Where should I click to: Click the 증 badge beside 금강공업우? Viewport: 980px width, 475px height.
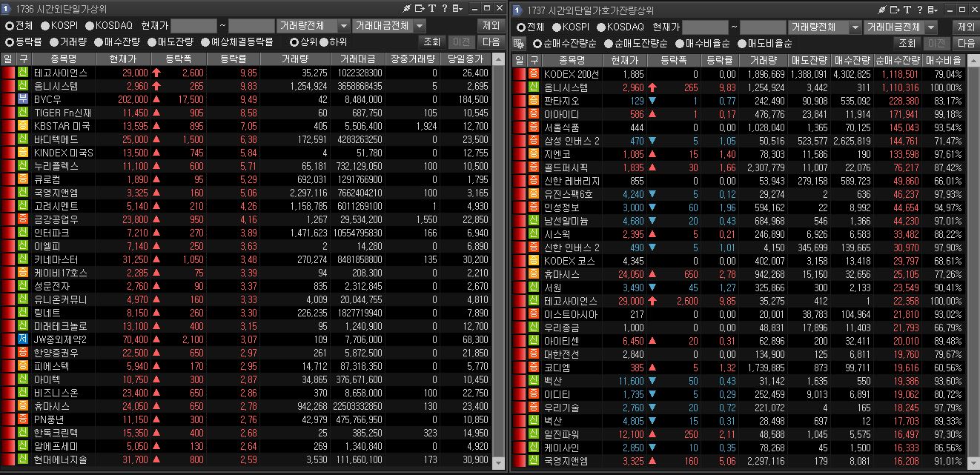click(23, 219)
